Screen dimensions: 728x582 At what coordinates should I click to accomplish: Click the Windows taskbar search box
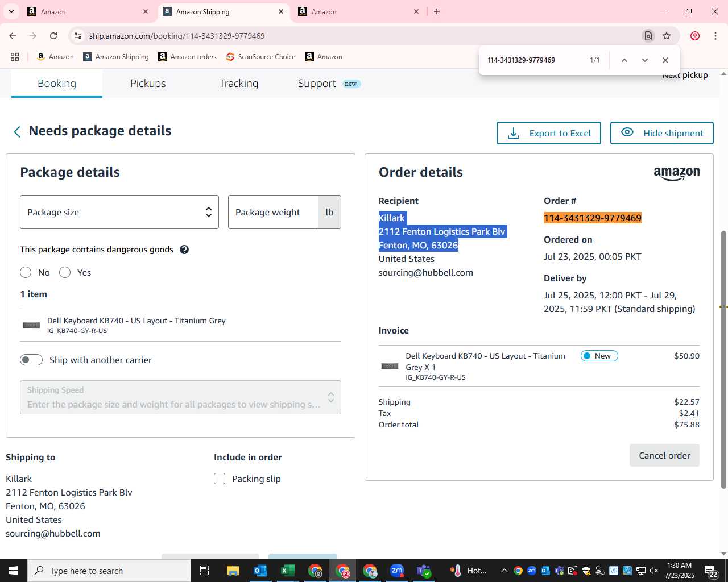coord(109,571)
